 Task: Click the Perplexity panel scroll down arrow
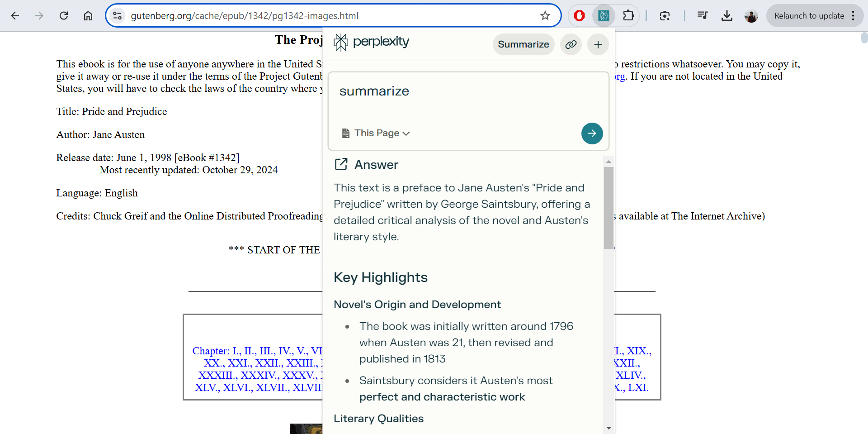click(609, 428)
